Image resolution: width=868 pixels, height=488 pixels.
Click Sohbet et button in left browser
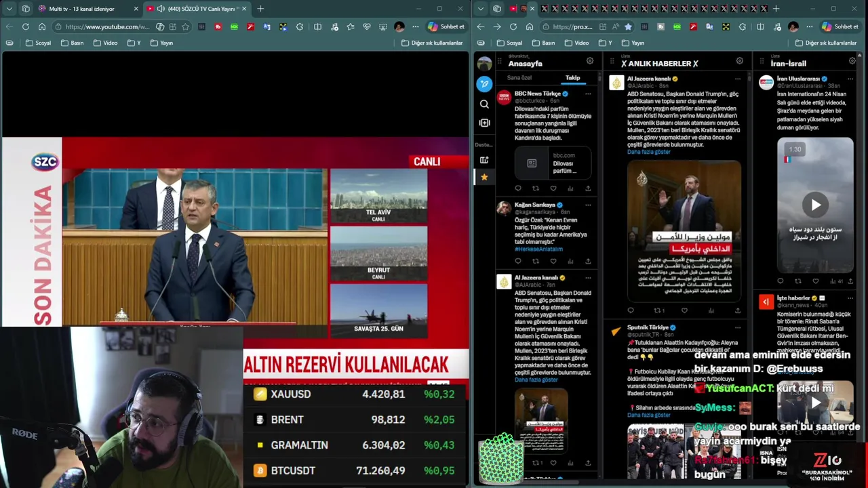pyautogui.click(x=446, y=26)
